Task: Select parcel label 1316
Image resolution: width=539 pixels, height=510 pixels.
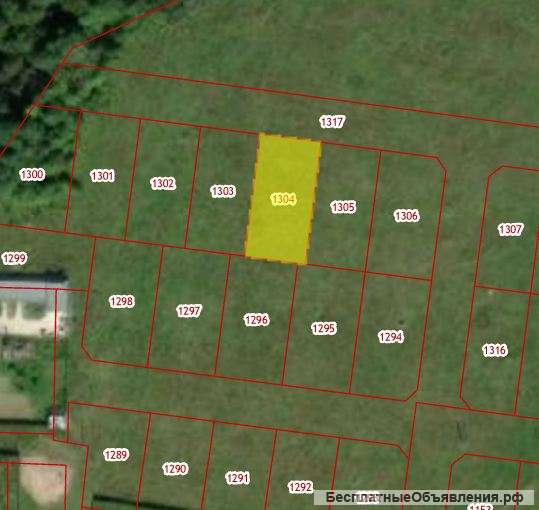Action: coord(495,350)
